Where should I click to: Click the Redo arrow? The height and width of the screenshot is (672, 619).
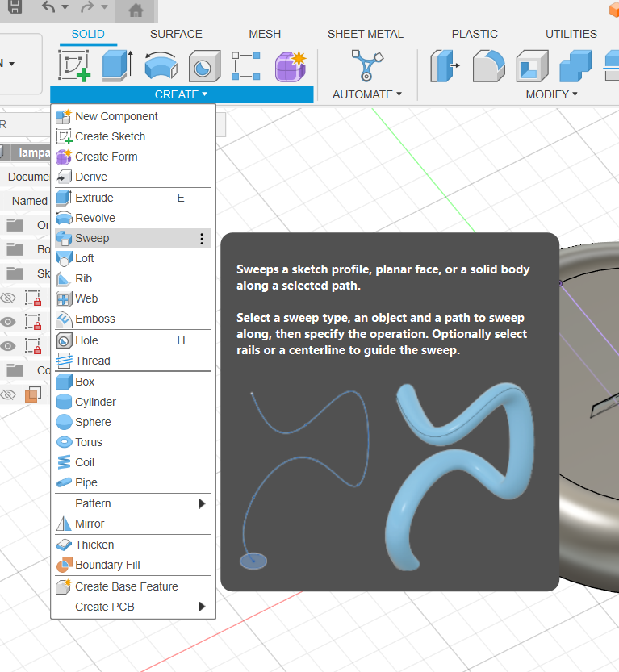point(88,6)
